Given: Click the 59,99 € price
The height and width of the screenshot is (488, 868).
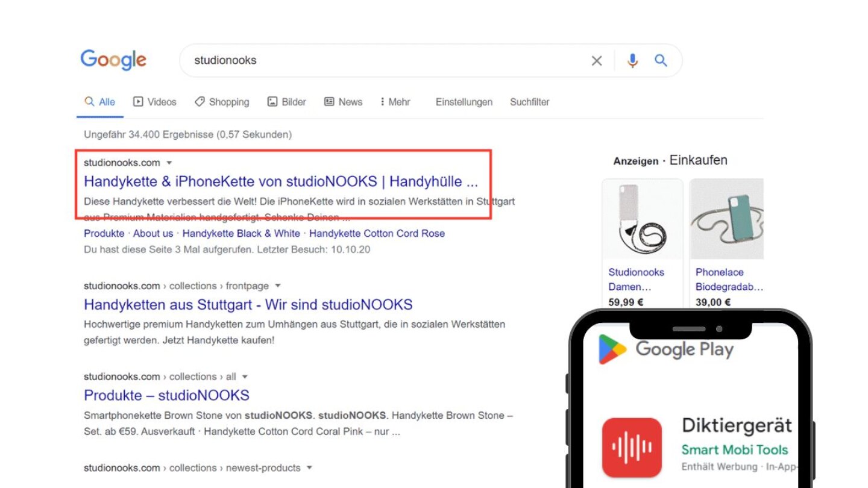Looking at the screenshot, I should pos(627,302).
